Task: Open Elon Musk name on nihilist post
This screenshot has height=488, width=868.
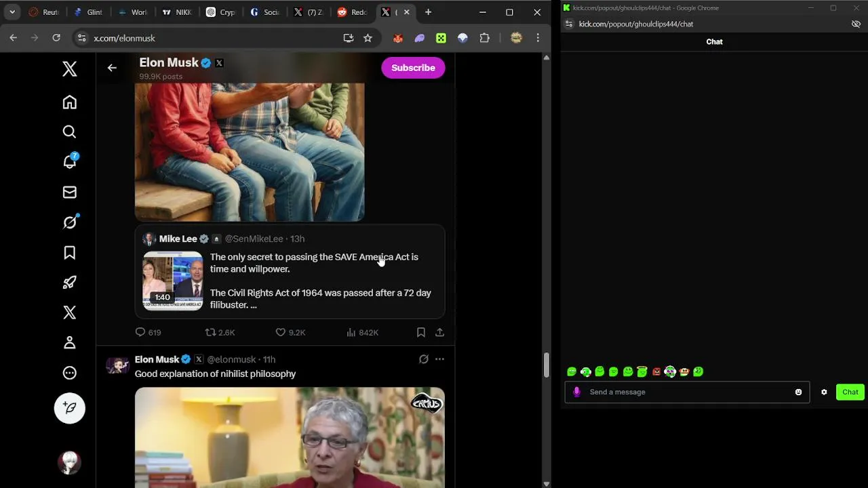Action: point(157,359)
